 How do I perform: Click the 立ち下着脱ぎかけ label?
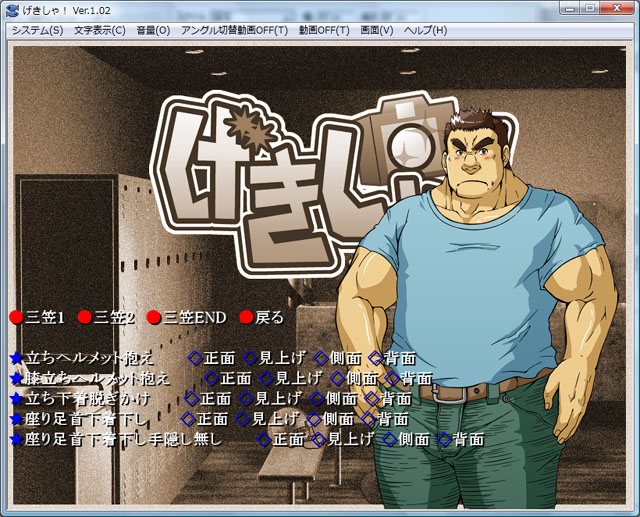point(80,399)
